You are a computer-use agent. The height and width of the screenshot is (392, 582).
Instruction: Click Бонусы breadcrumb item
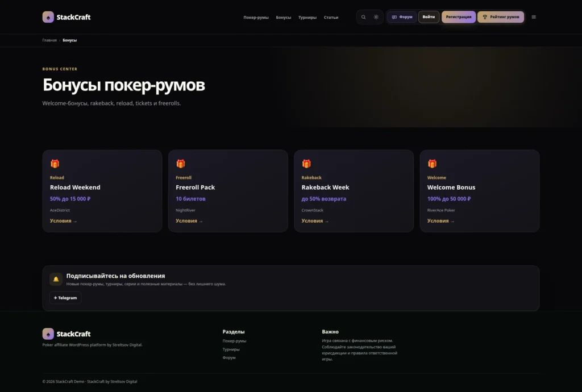70,40
